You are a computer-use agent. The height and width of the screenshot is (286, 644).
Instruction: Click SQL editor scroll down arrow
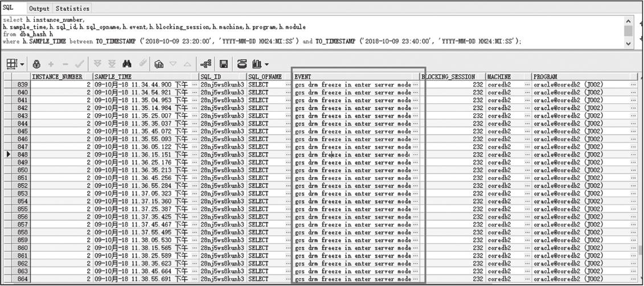click(x=628, y=43)
